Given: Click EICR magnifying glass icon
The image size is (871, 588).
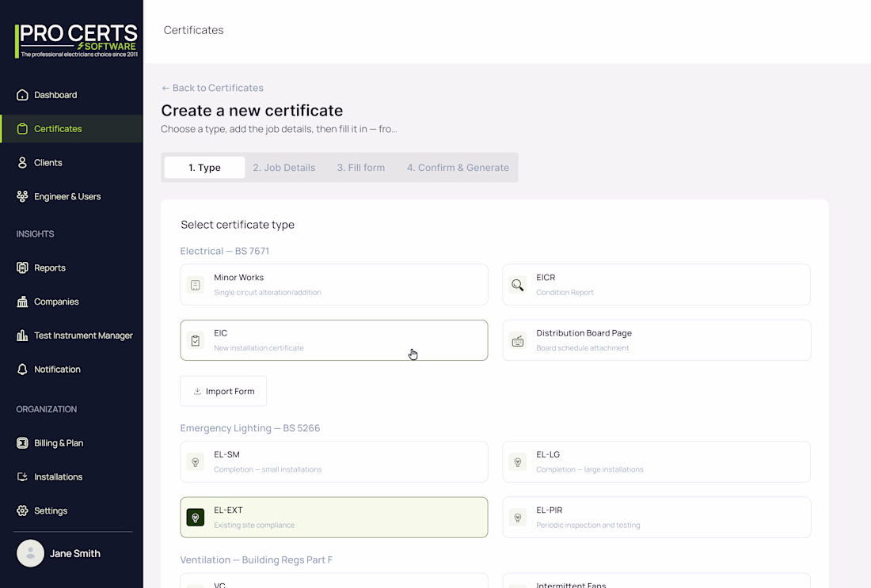Looking at the screenshot, I should (x=517, y=285).
